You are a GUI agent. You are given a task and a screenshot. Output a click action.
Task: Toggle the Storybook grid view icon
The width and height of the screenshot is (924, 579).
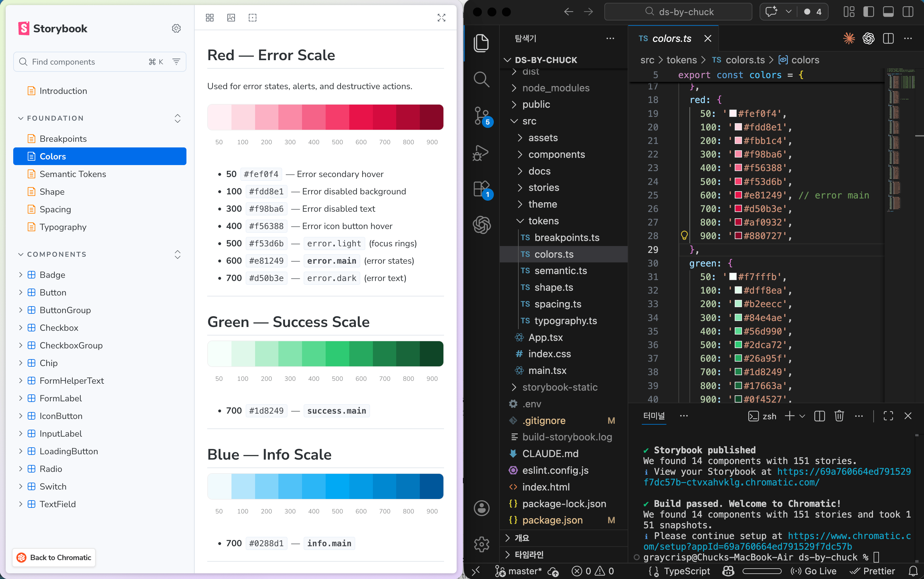tap(210, 18)
